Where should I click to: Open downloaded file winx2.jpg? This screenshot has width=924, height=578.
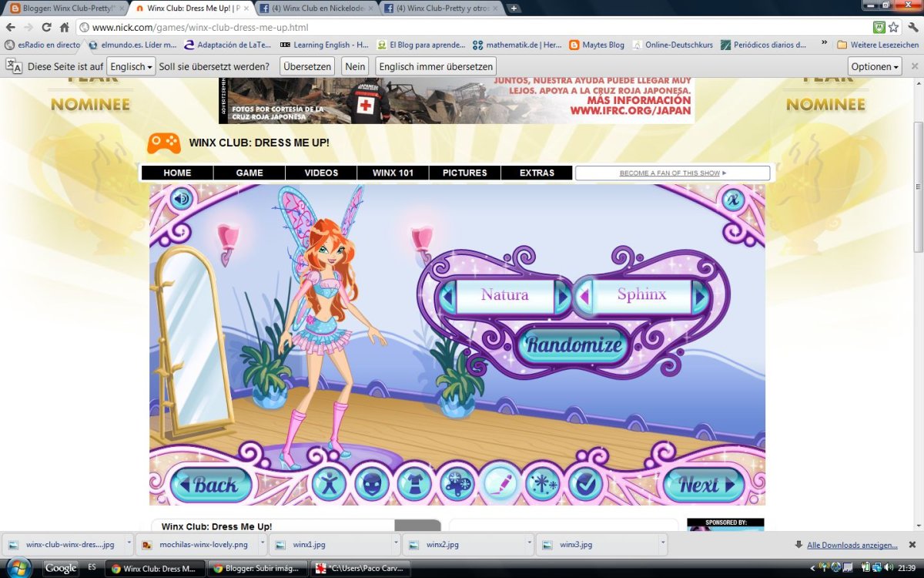coord(464,544)
